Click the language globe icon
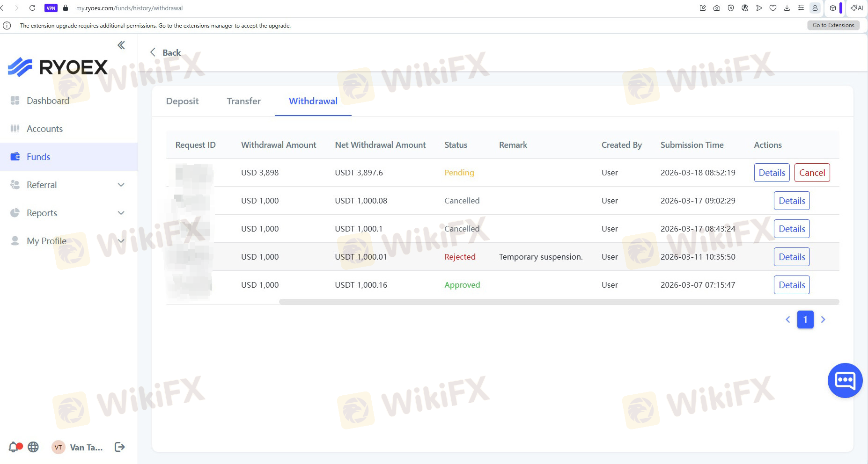868x464 pixels. click(x=33, y=447)
